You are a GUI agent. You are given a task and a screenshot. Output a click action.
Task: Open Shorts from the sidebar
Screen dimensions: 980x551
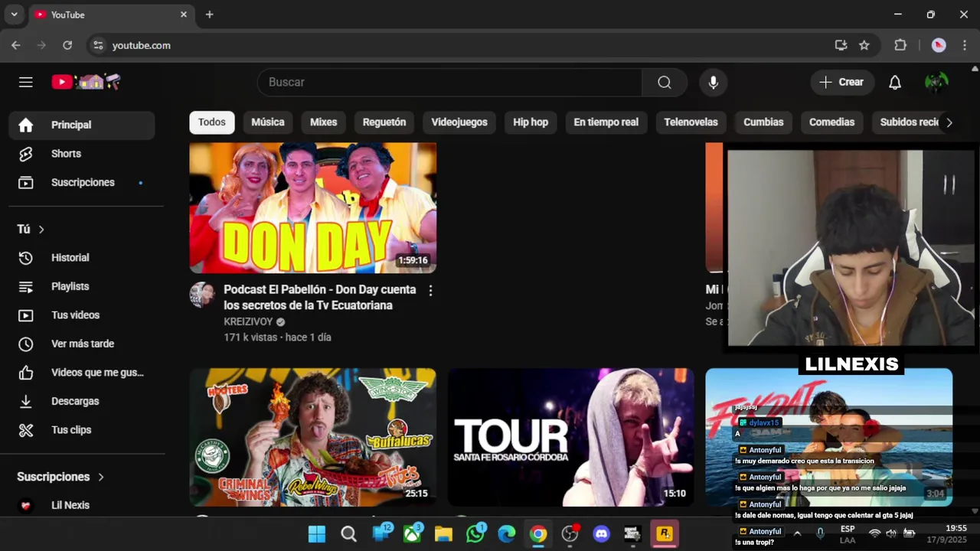pos(82,154)
